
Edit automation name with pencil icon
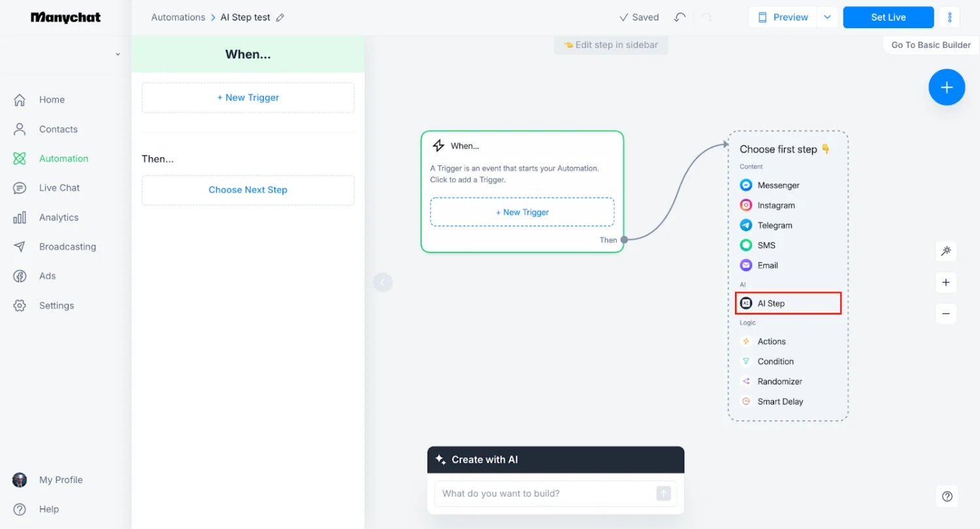click(280, 18)
